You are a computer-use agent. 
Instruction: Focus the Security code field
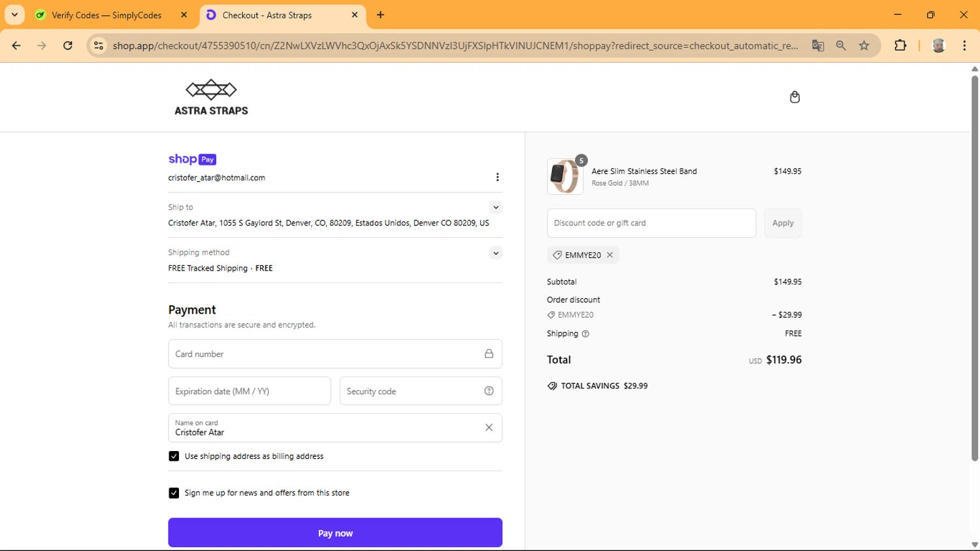click(x=421, y=391)
